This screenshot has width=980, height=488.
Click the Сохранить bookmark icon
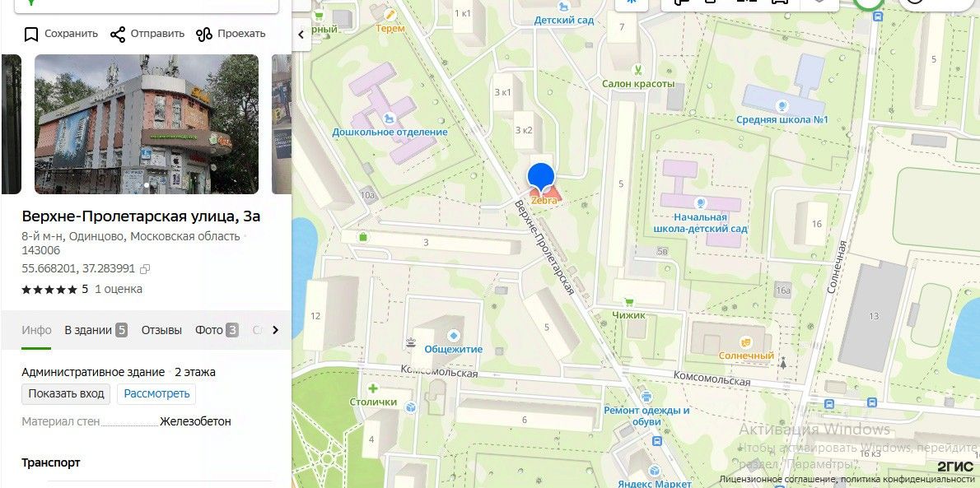pos(31,34)
